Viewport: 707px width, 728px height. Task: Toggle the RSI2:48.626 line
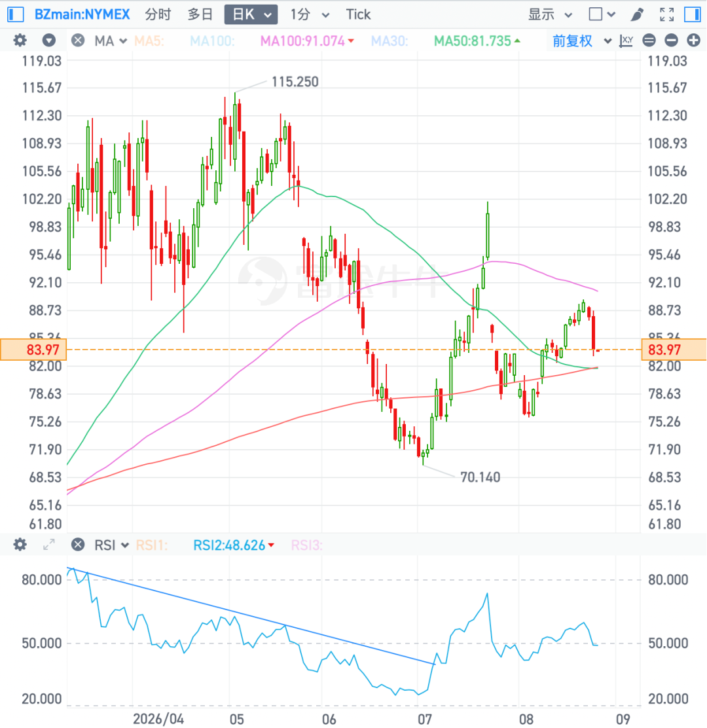(x=234, y=545)
